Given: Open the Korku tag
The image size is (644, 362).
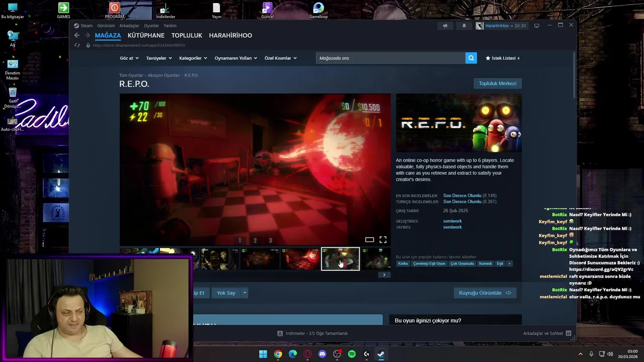Looking at the screenshot, I should 403,263.
